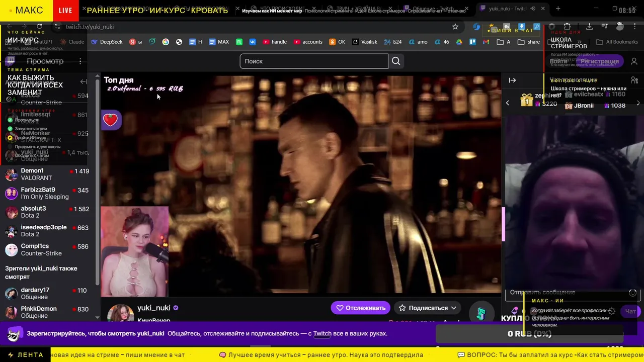Click the Twitch search magnifier button

pyautogui.click(x=396, y=61)
